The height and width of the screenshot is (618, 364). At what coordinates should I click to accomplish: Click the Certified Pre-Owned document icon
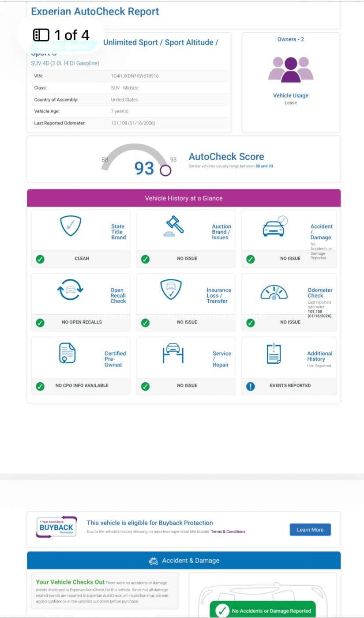pos(68,353)
